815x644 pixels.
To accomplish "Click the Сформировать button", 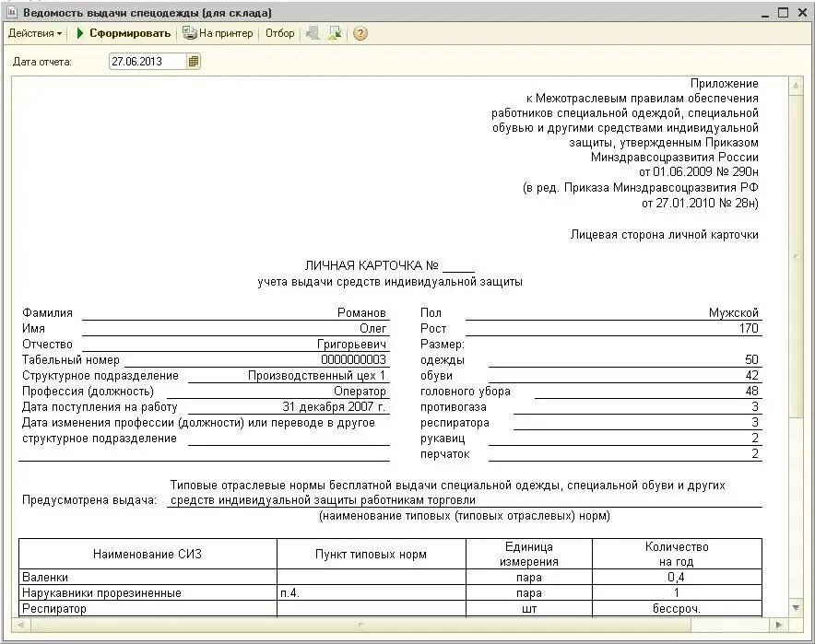I will (x=124, y=33).
